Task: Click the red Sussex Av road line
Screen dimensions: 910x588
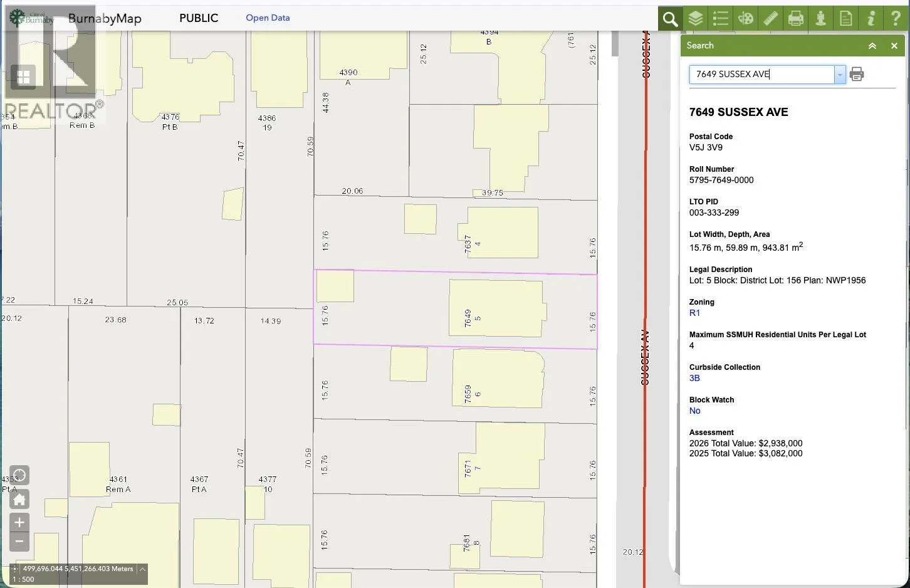Action: pos(645,310)
